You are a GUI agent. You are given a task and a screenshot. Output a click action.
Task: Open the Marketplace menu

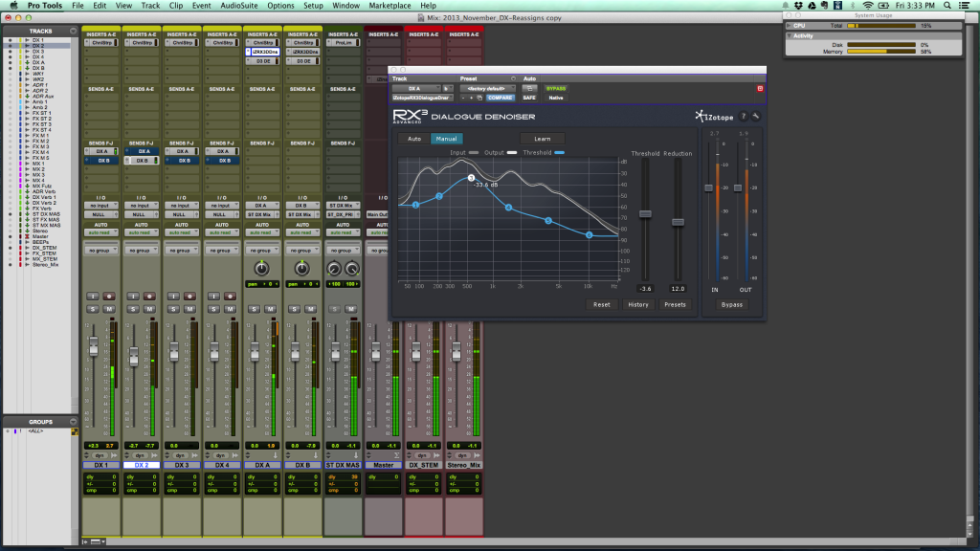(x=389, y=6)
